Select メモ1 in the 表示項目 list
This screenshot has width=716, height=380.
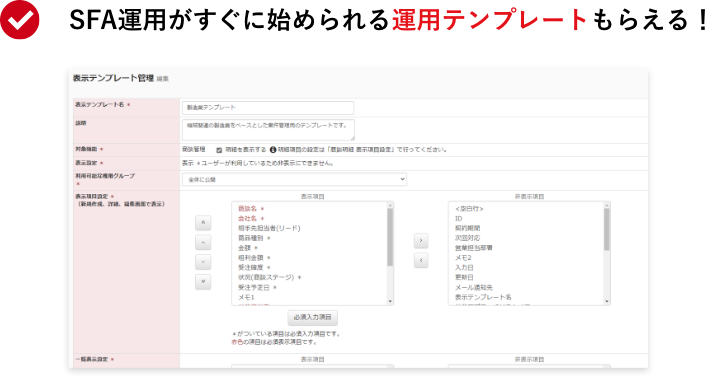point(246,297)
